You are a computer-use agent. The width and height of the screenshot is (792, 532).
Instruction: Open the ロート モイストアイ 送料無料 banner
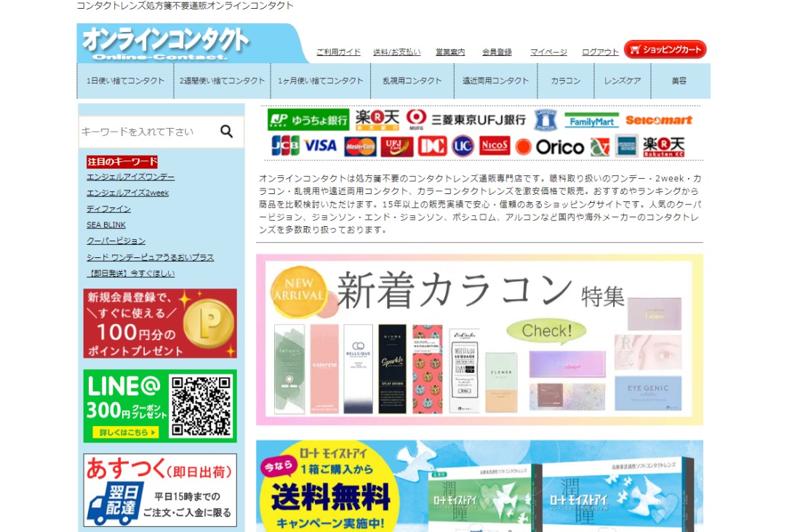click(x=479, y=486)
